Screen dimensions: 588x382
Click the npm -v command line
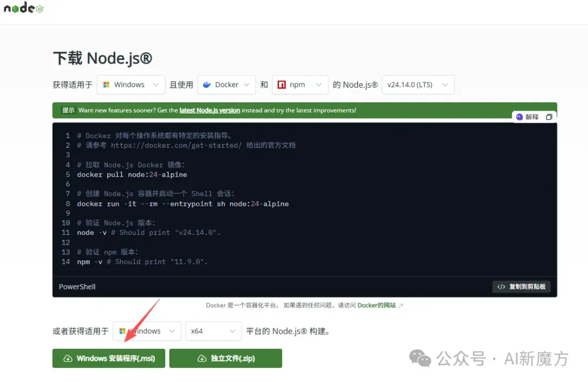(x=142, y=262)
